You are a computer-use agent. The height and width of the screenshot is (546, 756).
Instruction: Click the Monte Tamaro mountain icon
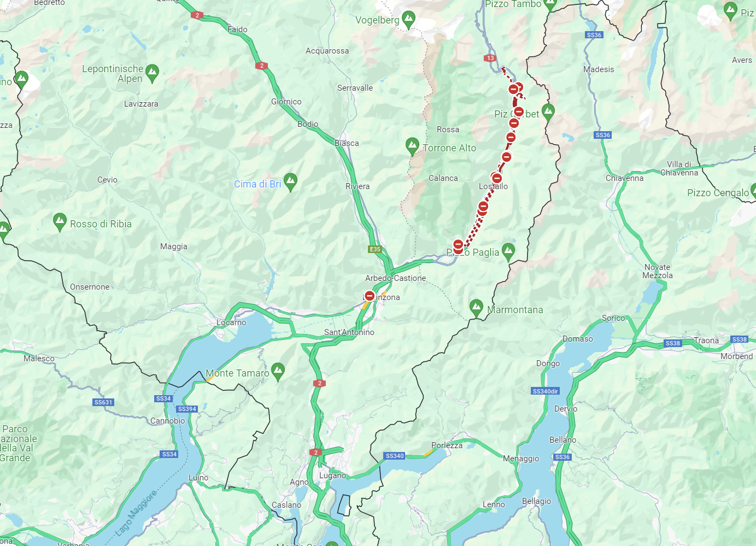click(x=278, y=371)
